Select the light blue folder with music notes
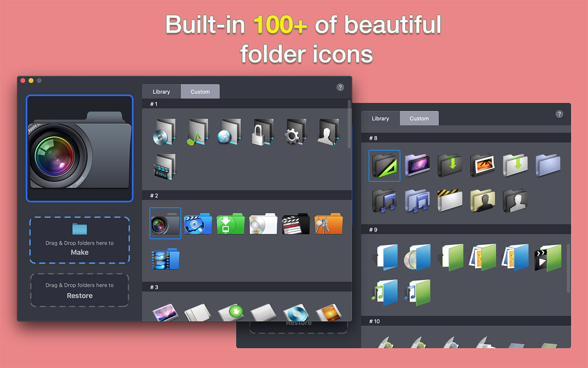 pos(417,201)
